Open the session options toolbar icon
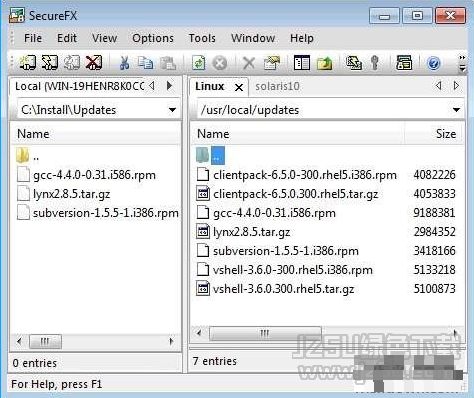 pyautogui.click(x=404, y=63)
